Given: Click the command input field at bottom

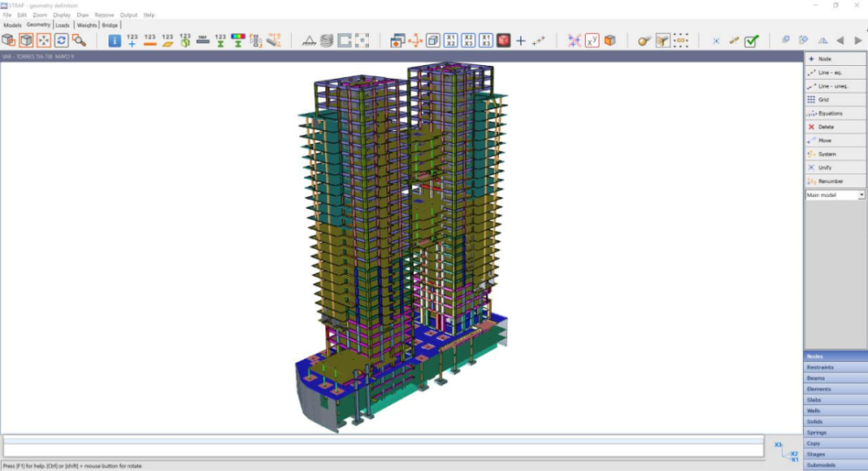Looking at the screenshot, I should [382, 445].
